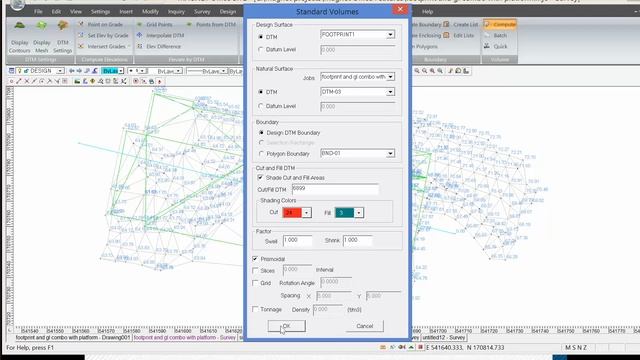
Task: Open the BND-01 polygon boundary dropdown
Action: 390,153
